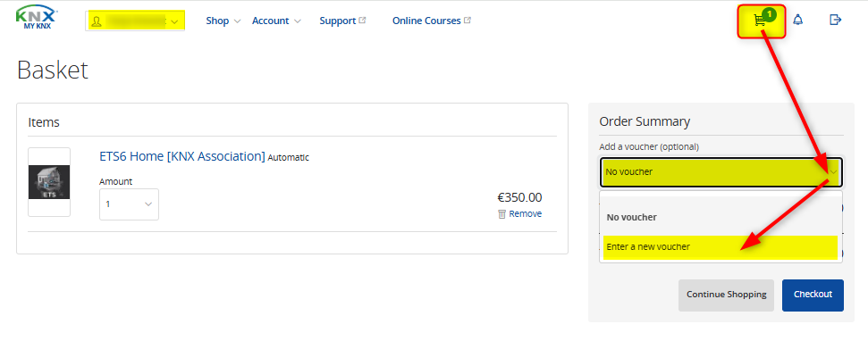Screen dimensions: 868x341
Task: Click the user profile icon
Action: point(97,21)
